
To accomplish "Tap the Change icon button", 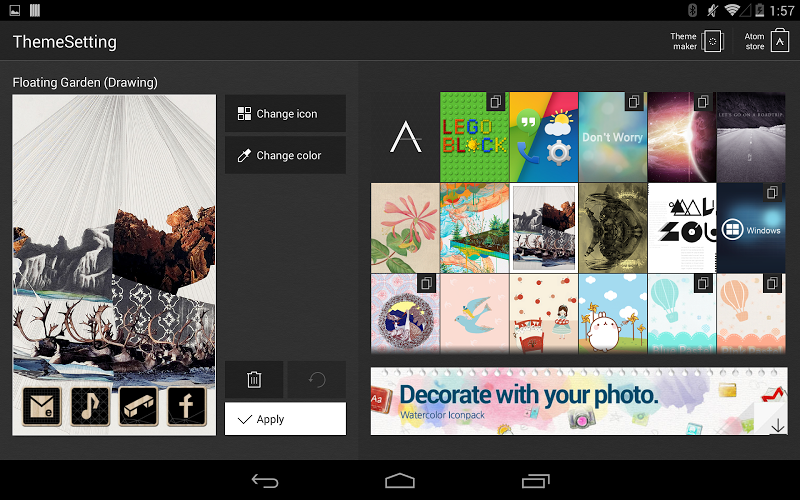I will tap(285, 113).
